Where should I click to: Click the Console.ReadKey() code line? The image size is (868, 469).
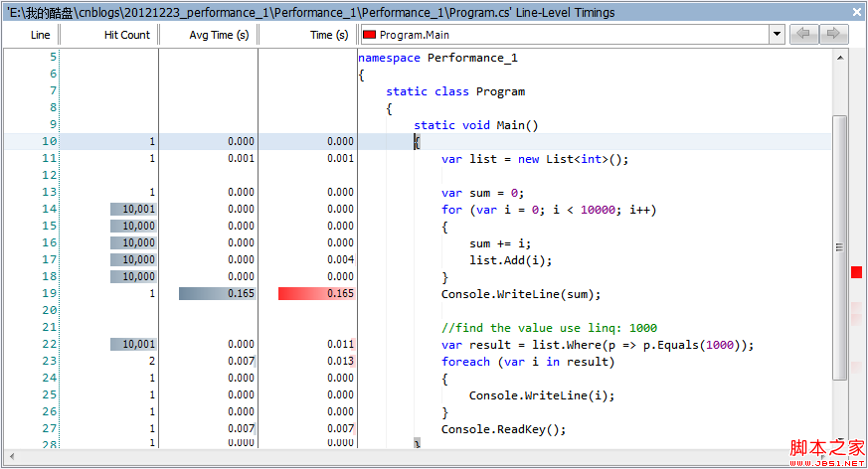[503, 429]
